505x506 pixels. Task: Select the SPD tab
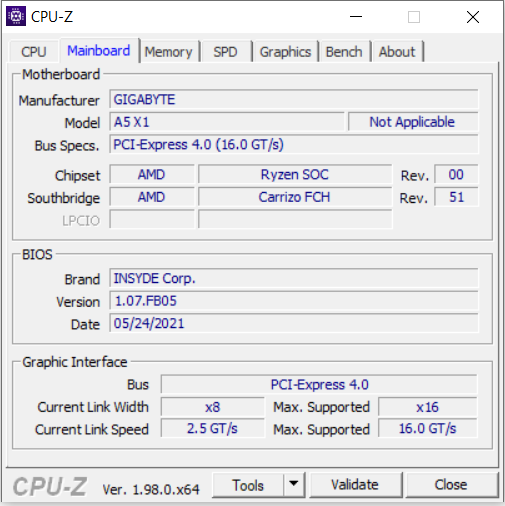tap(226, 52)
